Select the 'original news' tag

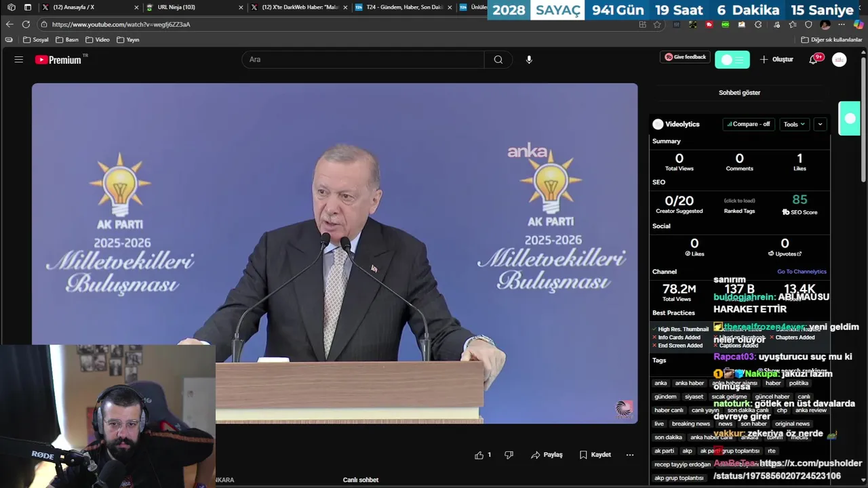(x=792, y=424)
